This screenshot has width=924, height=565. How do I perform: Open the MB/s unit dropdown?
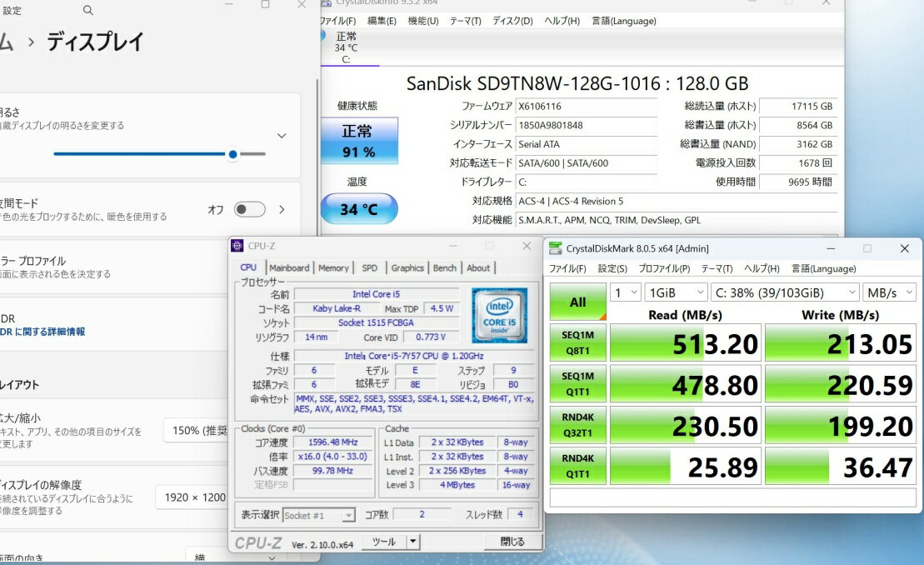coord(890,292)
